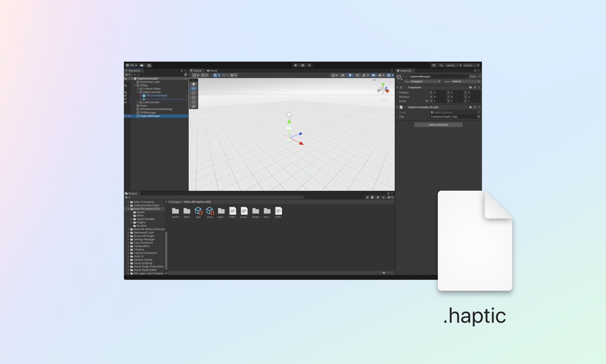
Task: Collapse the XRRig hierarchy item
Action: pyautogui.click(x=135, y=85)
